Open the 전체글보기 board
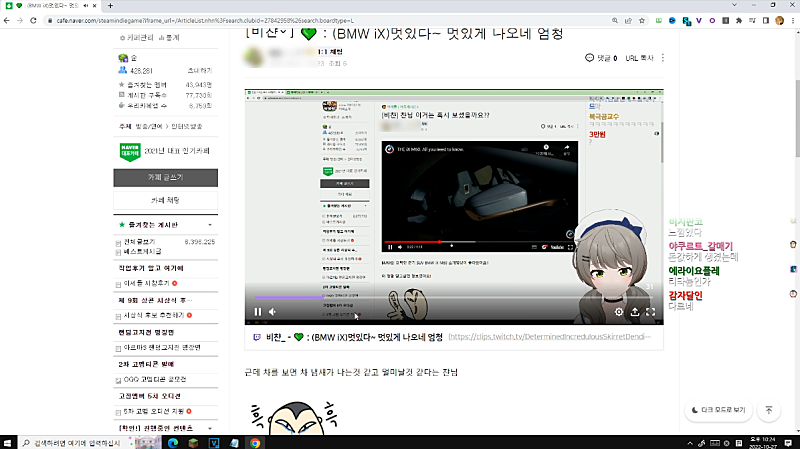The width and height of the screenshot is (800, 449). [139, 241]
